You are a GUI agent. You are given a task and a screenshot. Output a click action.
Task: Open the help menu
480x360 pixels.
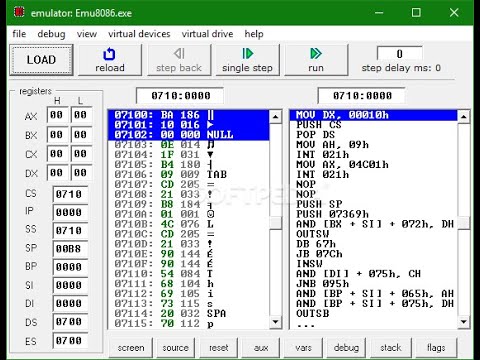click(x=254, y=34)
